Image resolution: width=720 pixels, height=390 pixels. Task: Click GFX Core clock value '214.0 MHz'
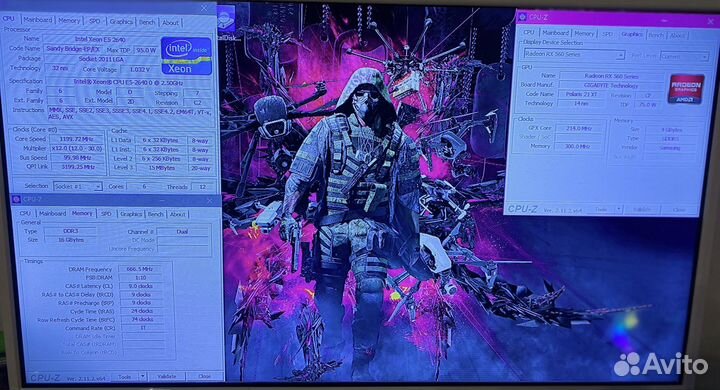coord(579,129)
